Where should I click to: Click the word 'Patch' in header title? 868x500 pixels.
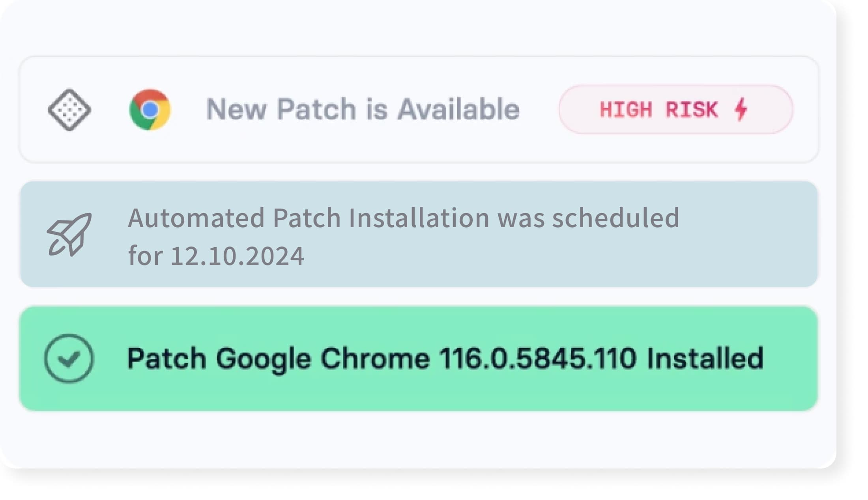[x=316, y=110]
